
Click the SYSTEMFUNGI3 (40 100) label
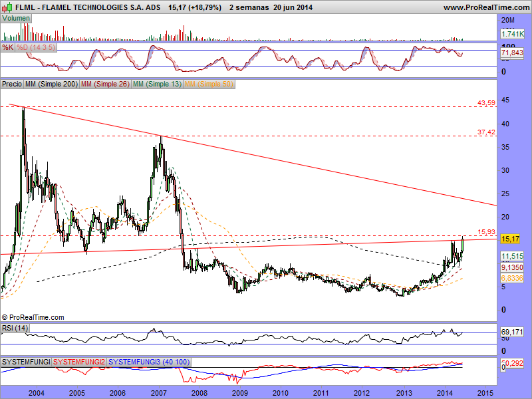149,362
